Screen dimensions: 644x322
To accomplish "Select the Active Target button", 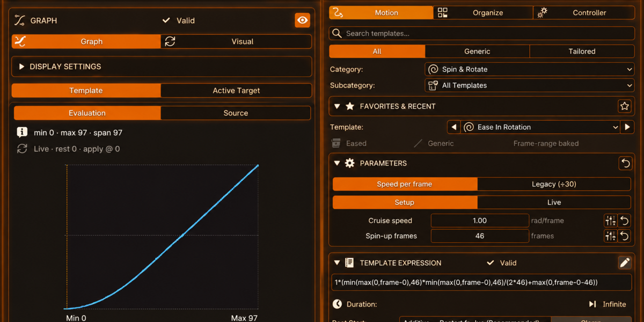I will [x=236, y=91].
